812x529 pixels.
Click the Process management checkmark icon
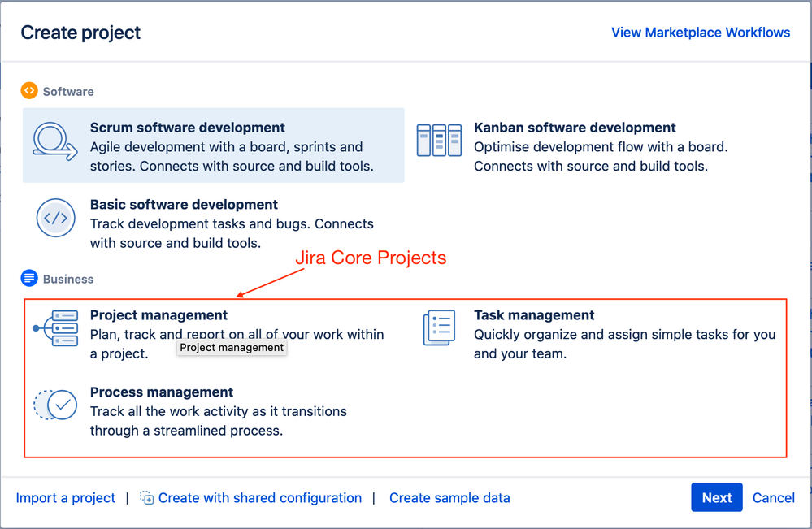point(56,405)
